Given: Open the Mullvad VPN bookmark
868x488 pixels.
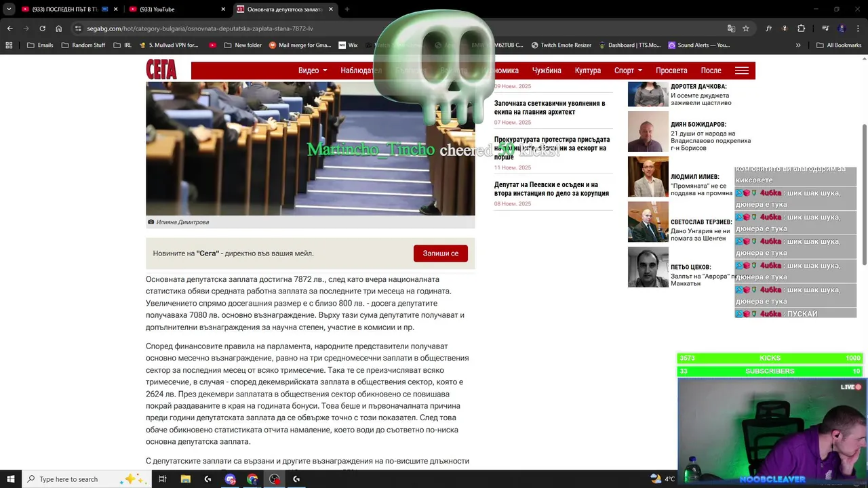Looking at the screenshot, I should 168,45.
